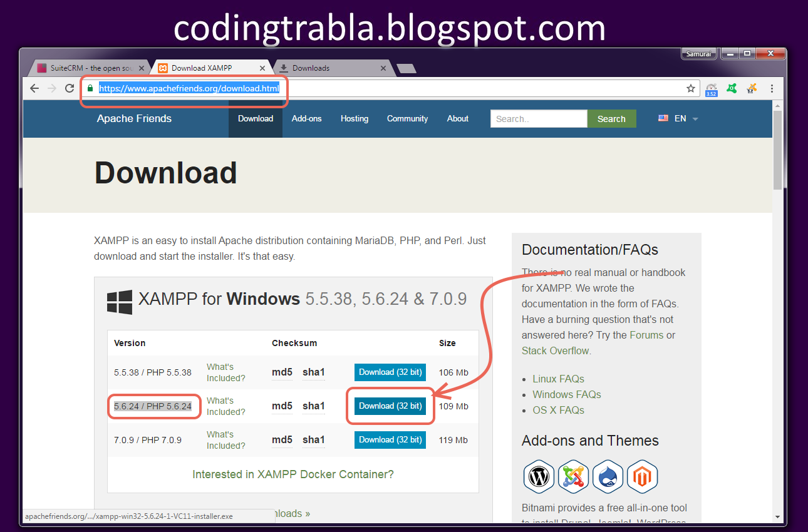Click sha1 checksum for 7.0.9
This screenshot has width=808, height=532.
(x=314, y=440)
